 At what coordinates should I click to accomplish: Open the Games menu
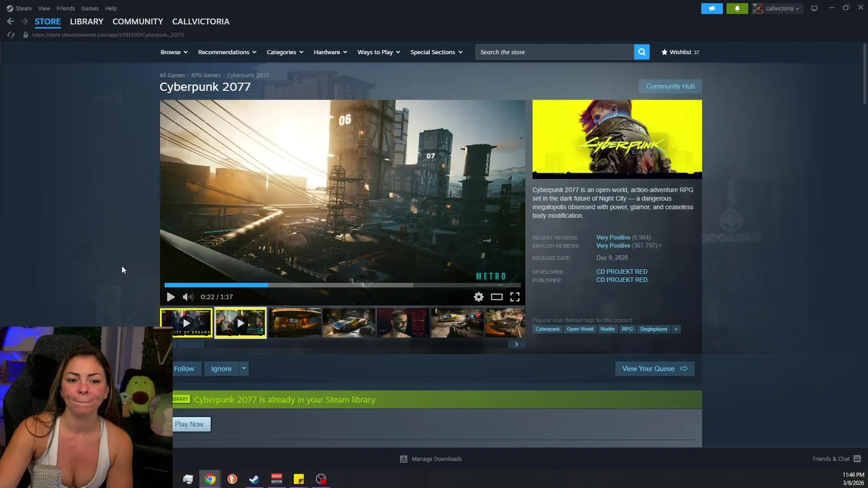click(90, 8)
